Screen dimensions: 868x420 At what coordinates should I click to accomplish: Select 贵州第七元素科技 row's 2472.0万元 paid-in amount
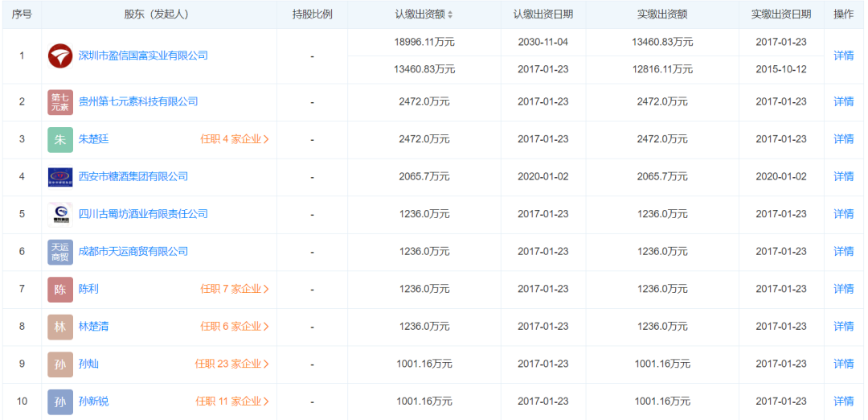click(x=662, y=102)
